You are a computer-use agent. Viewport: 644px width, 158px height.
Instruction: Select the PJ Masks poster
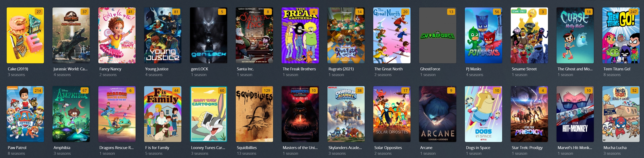point(483,35)
